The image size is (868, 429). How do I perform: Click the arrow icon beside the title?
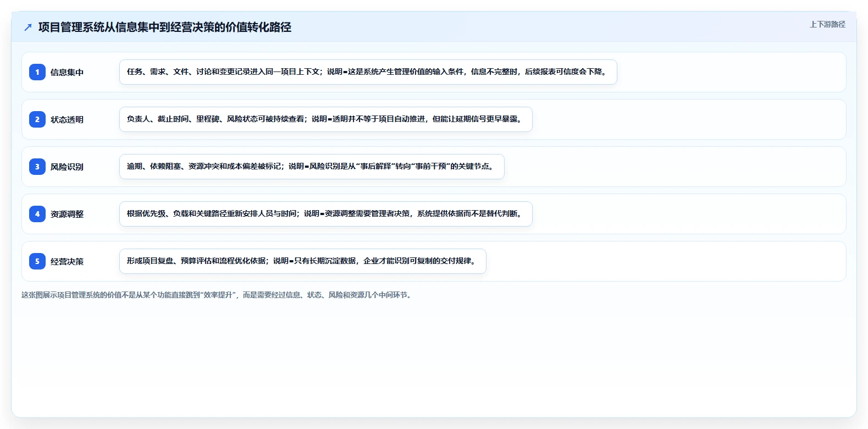point(28,28)
